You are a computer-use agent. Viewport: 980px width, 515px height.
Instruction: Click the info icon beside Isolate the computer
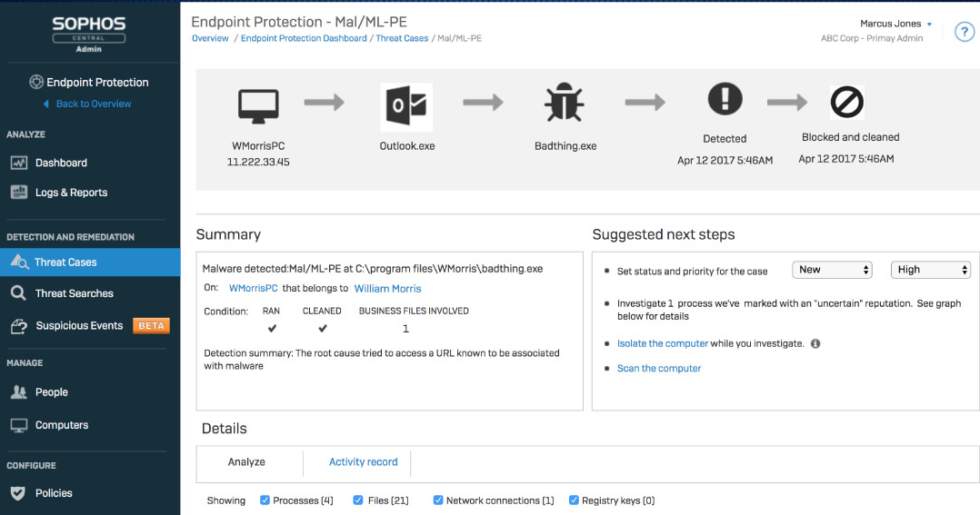815,344
